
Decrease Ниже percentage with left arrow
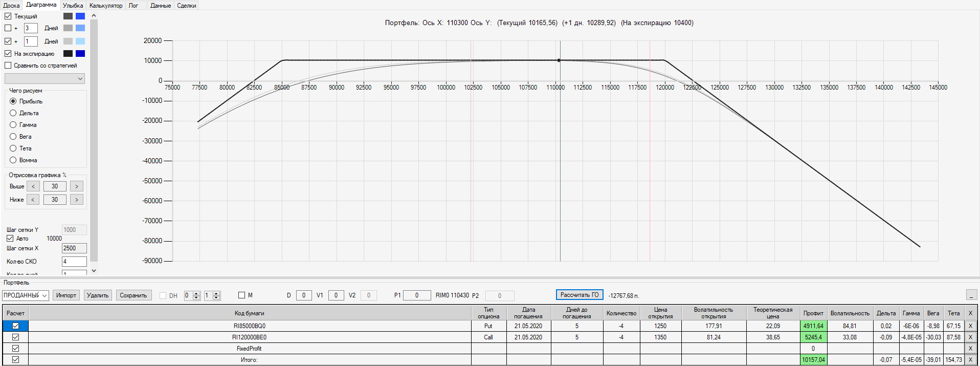[x=33, y=200]
